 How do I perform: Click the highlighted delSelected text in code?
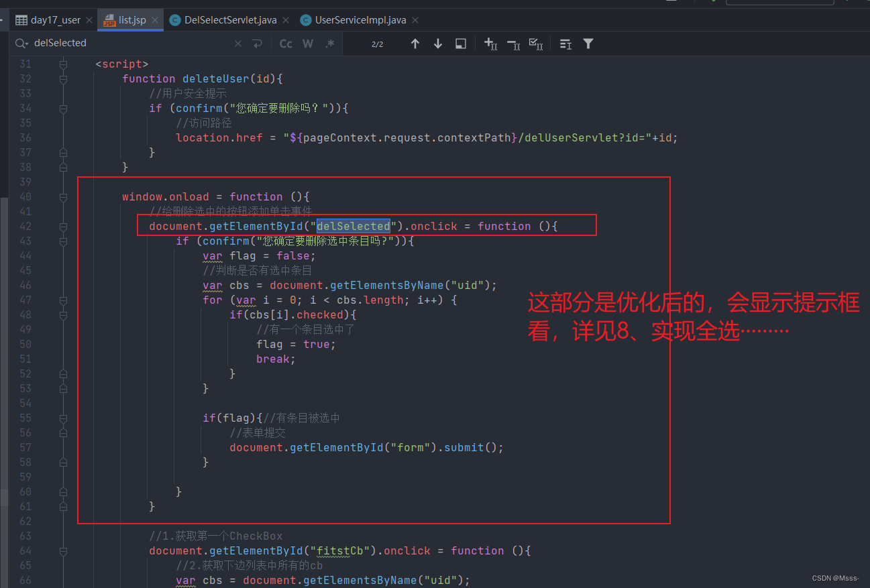pyautogui.click(x=354, y=227)
